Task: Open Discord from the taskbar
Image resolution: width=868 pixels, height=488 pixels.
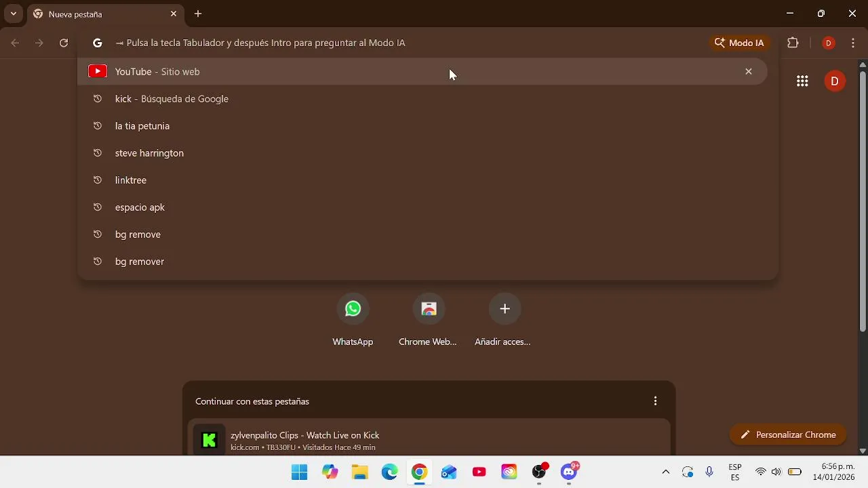Action: click(x=569, y=472)
